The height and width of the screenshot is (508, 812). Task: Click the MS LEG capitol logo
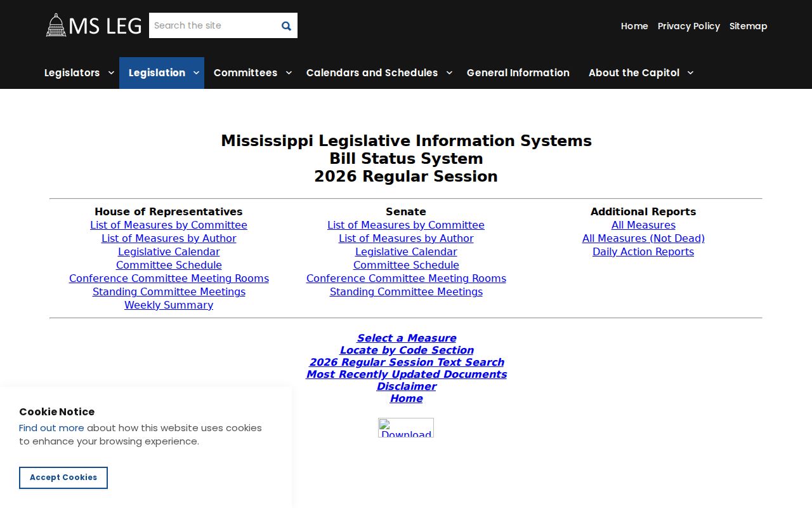[94, 25]
